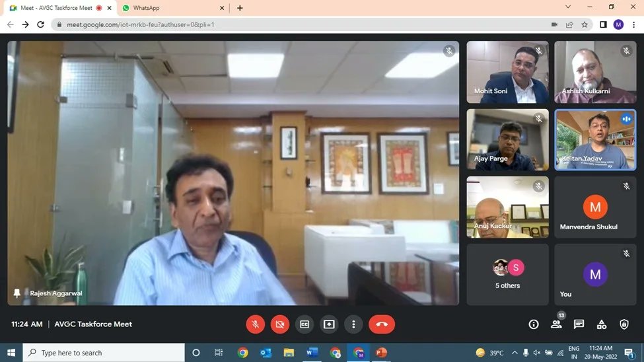The image size is (644, 362).
Task: Select Mohit Soni's video tile
Action: click(508, 72)
